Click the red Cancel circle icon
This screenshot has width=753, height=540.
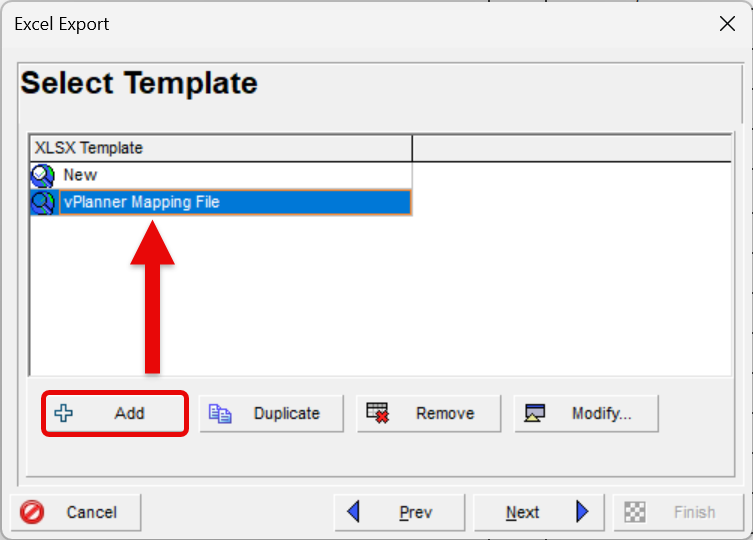pyautogui.click(x=32, y=512)
